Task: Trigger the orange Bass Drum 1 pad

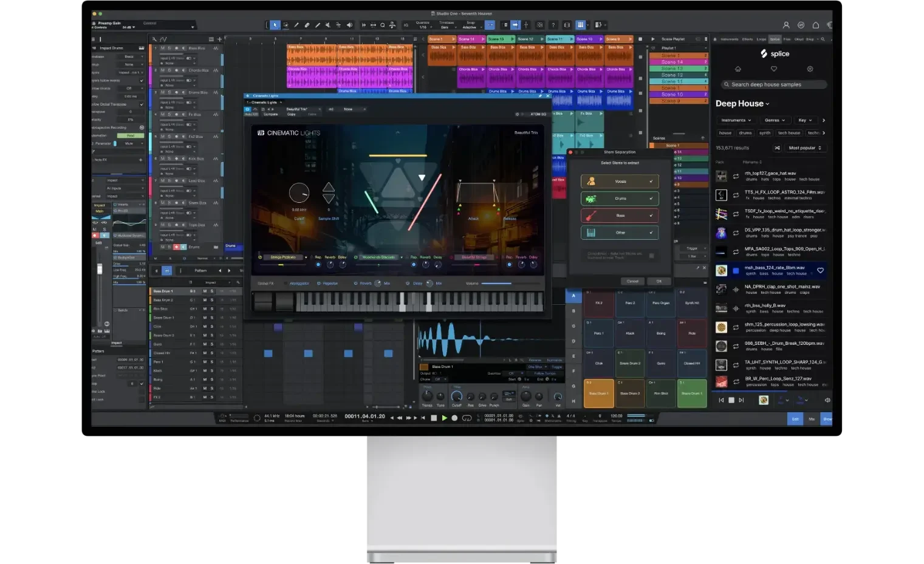Action: 598,392
